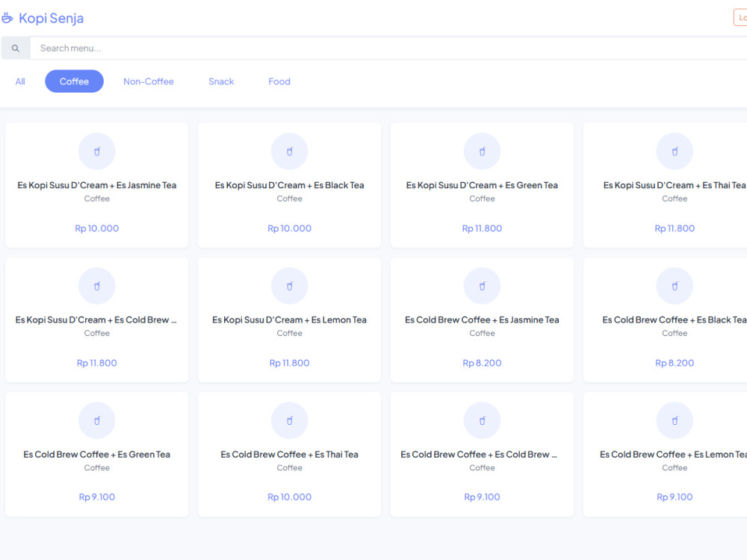Viewport: 747px width, 560px height.
Task: Click price Rp 10.000 of Es Jasmine Tea D'Cream combo
Action: (96, 228)
